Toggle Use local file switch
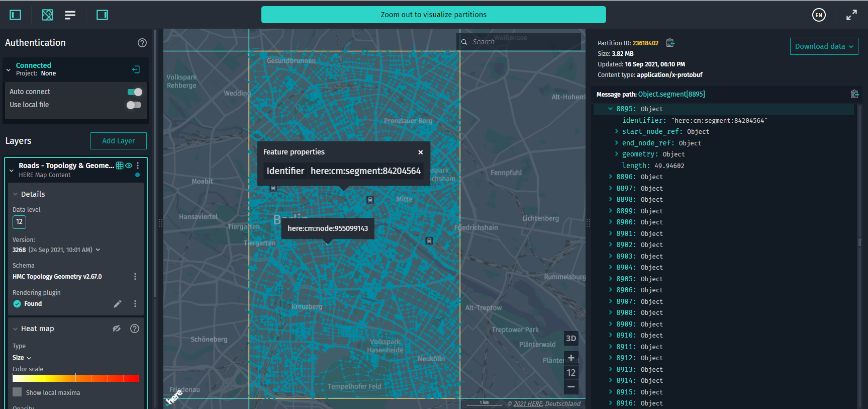Viewport: 868px width, 409px height. pos(134,105)
